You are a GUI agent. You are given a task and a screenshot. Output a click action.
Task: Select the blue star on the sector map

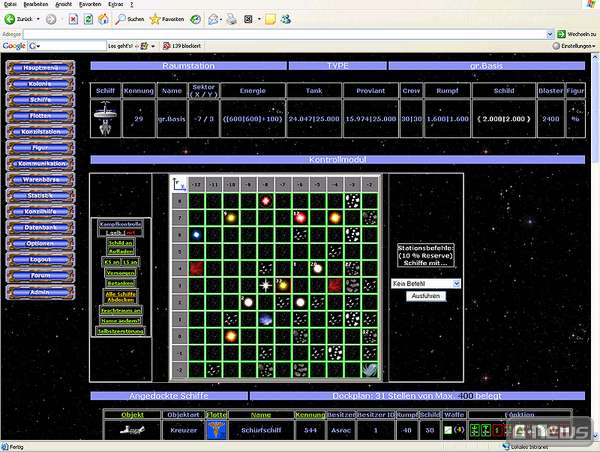pyautogui.click(x=196, y=235)
